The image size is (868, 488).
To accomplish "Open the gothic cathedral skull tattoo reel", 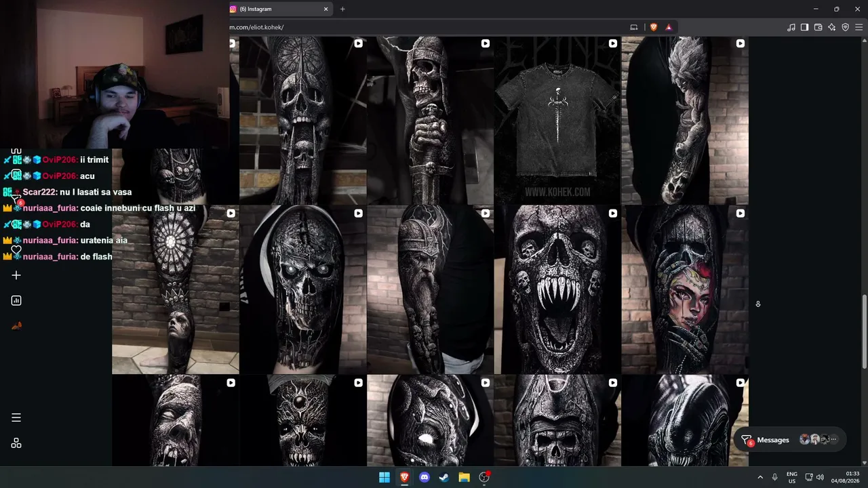I will click(303, 120).
